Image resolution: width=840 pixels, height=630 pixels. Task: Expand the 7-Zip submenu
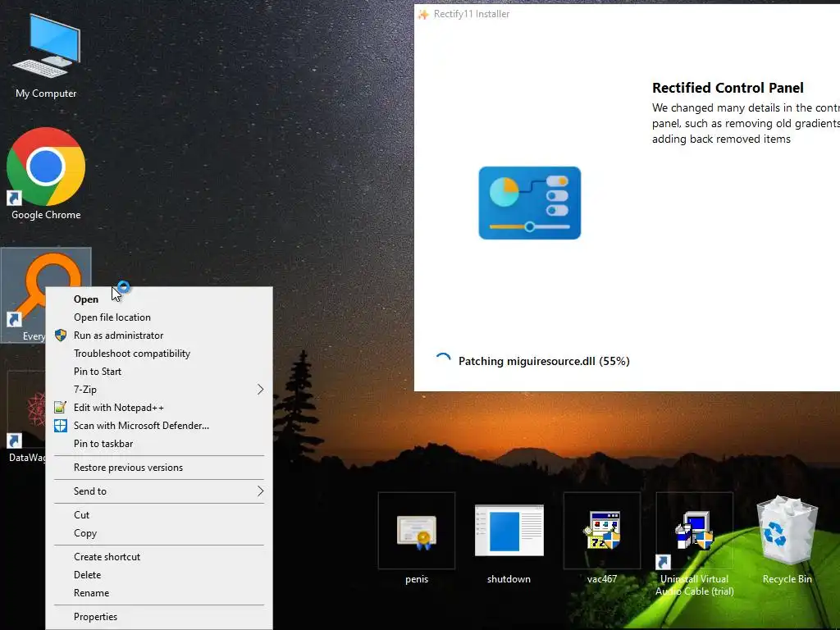click(159, 390)
